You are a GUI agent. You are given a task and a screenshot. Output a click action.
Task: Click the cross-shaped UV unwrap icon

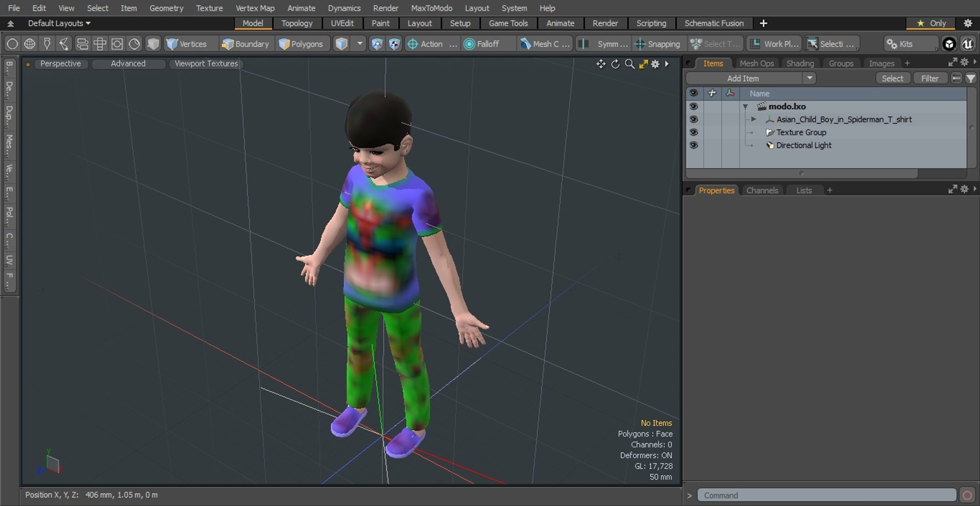click(x=100, y=44)
